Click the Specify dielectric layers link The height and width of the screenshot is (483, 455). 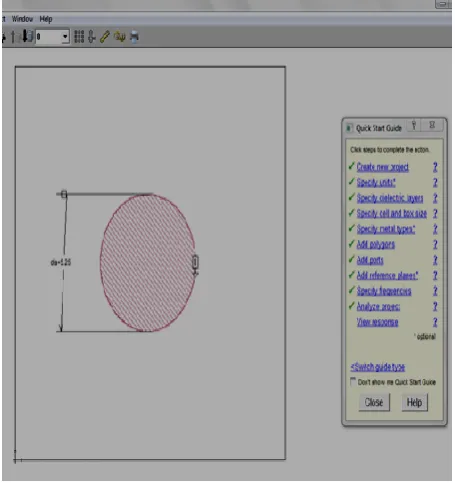[390, 198]
